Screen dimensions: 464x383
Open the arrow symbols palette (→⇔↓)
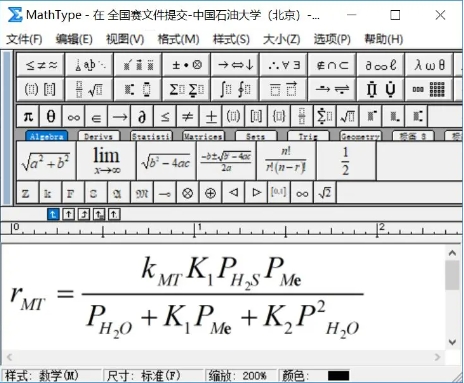point(235,65)
